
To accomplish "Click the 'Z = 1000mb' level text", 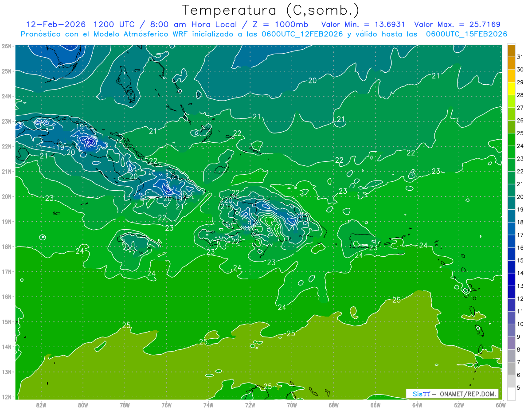I will tap(281, 24).
